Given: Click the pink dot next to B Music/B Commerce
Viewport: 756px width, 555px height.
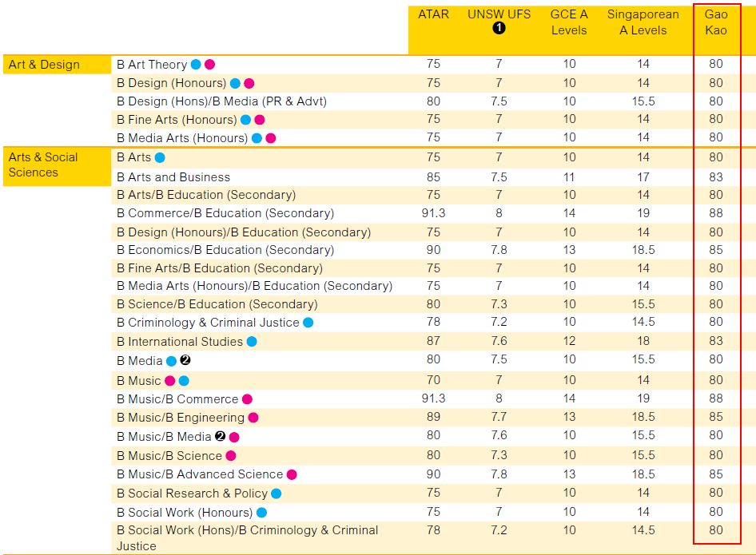Looking at the screenshot, I should (x=248, y=399).
